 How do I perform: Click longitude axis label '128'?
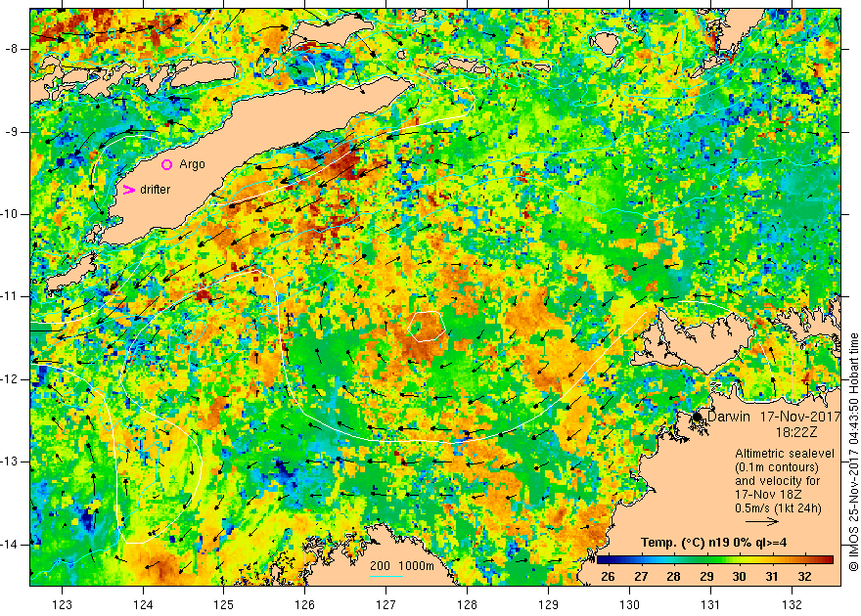(x=468, y=605)
